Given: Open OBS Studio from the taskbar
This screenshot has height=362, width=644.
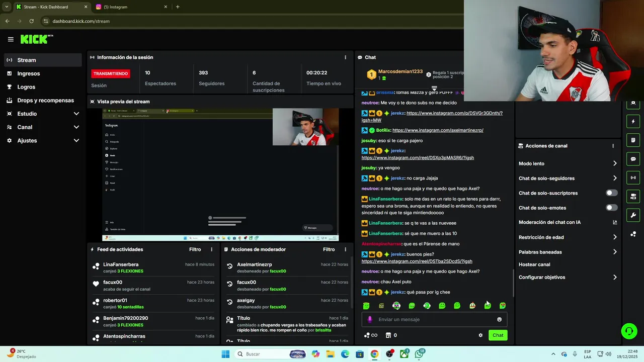Looking at the screenshot, I should coord(389,354).
